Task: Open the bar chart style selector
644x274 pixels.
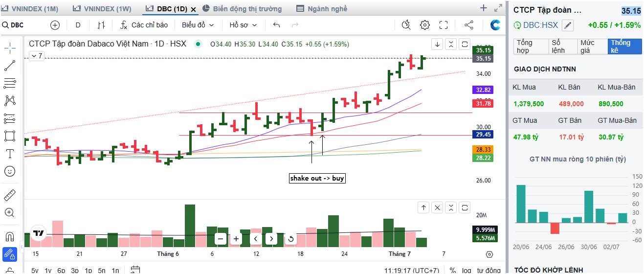Action: click(101, 25)
